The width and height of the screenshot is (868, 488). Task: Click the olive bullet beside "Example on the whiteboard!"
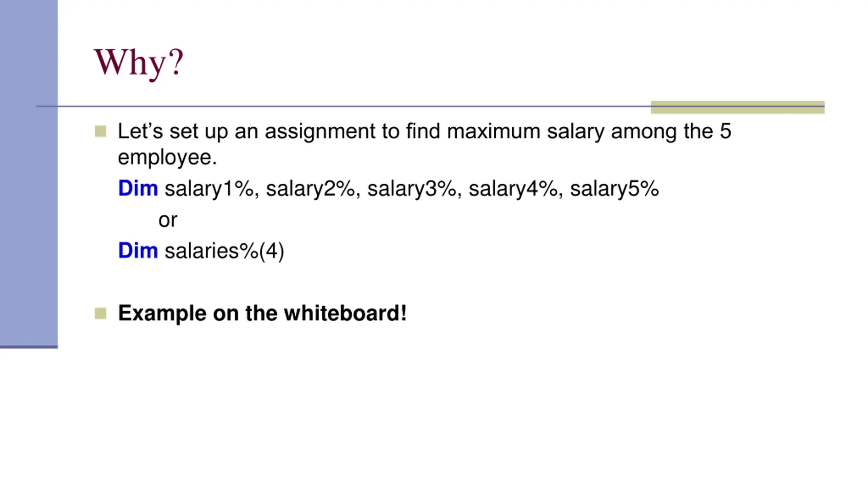point(100,313)
